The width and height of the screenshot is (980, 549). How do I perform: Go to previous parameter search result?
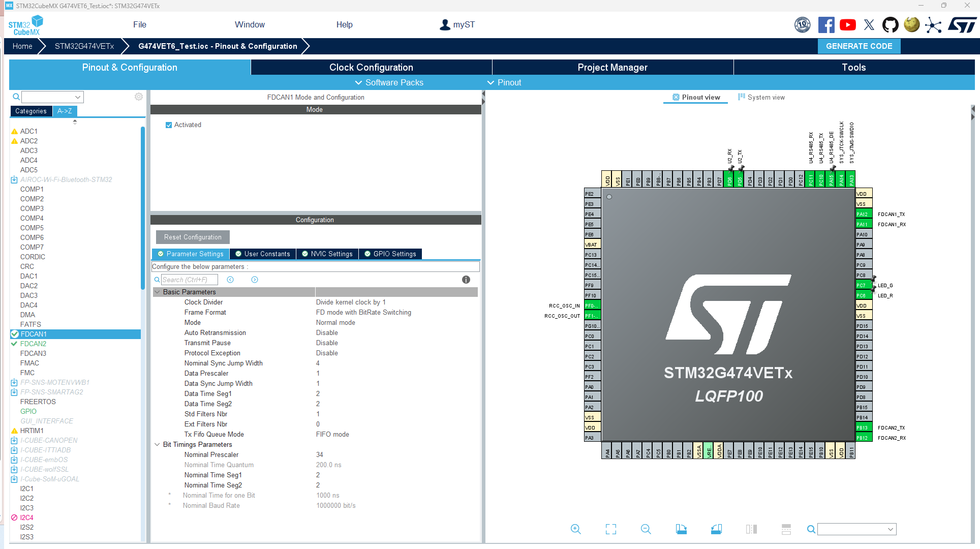tap(230, 280)
